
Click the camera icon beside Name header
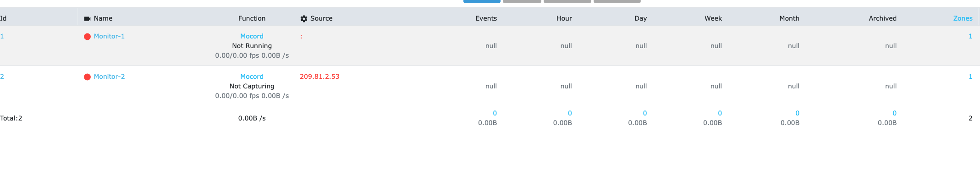point(87,19)
